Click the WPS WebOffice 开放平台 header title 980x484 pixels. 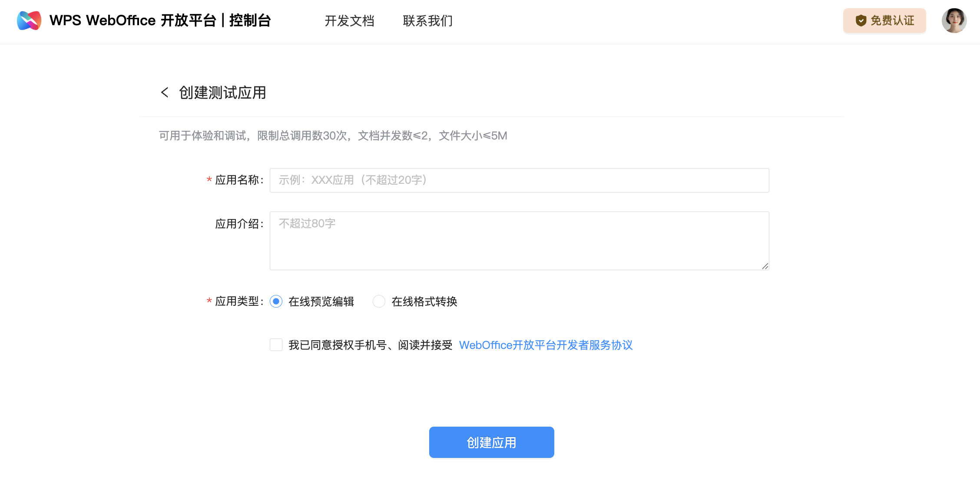pyautogui.click(x=160, y=20)
